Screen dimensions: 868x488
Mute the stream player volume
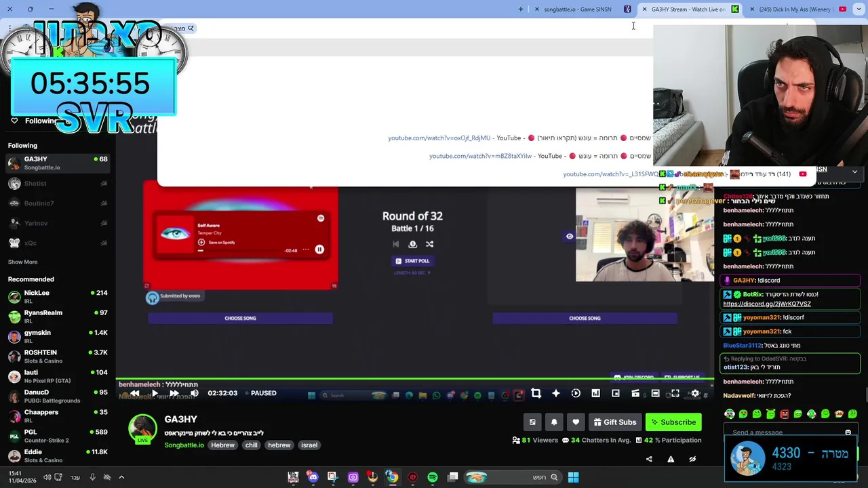pos(195,393)
